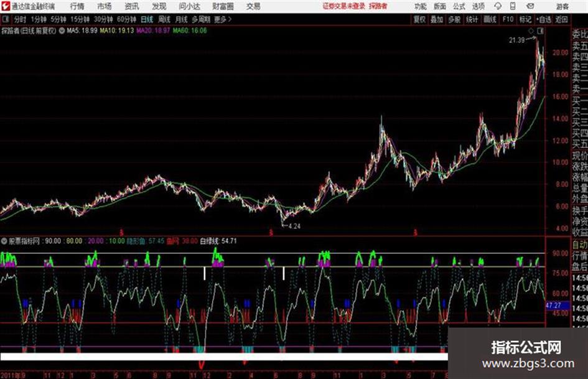Switch to 1分钟 period

pos(39,19)
